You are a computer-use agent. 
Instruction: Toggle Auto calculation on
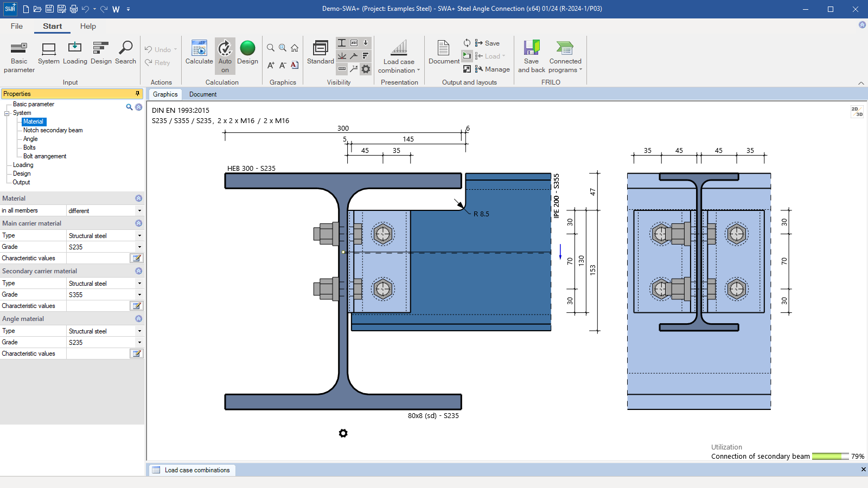click(x=225, y=56)
